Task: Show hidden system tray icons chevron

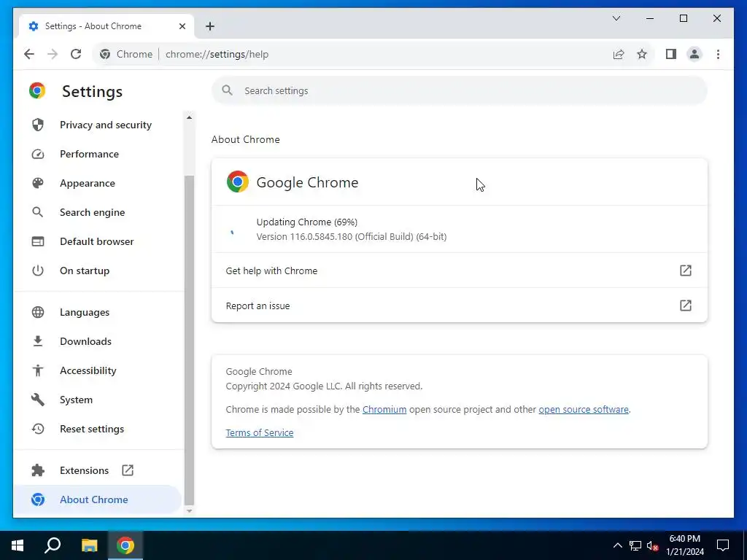Action: [x=617, y=545]
